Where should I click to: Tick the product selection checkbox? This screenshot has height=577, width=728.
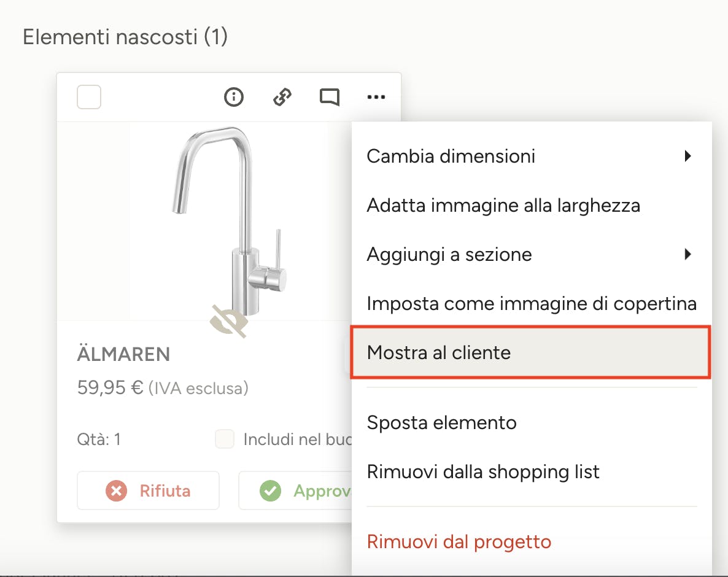89,97
